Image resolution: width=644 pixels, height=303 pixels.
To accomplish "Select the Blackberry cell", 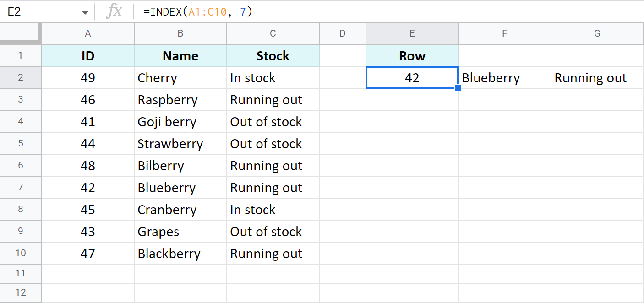I will coord(180,253).
